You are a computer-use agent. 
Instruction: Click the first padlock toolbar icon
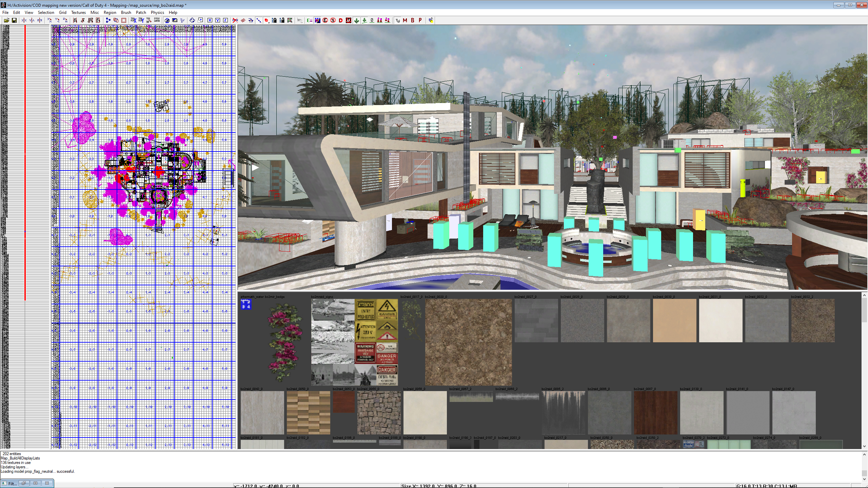[274, 20]
